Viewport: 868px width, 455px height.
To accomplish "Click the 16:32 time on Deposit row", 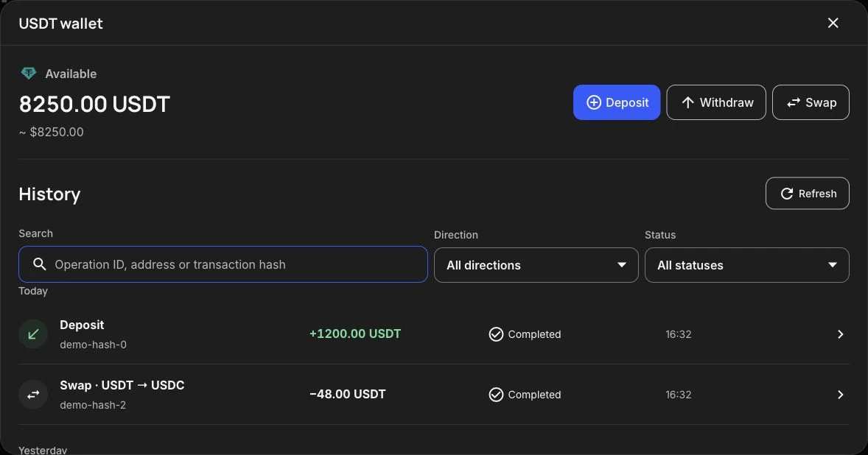I will 678,334.
